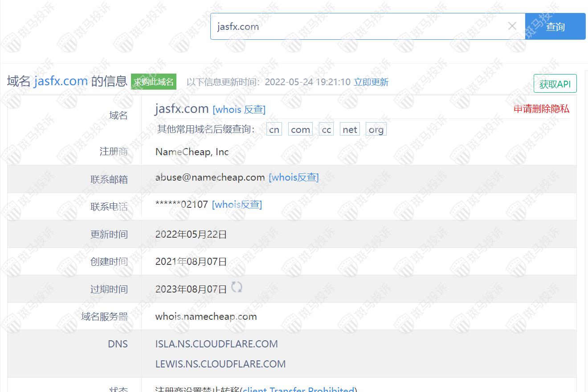Click the blue jasfx.com heading link
588x392 pixels.
click(61, 81)
